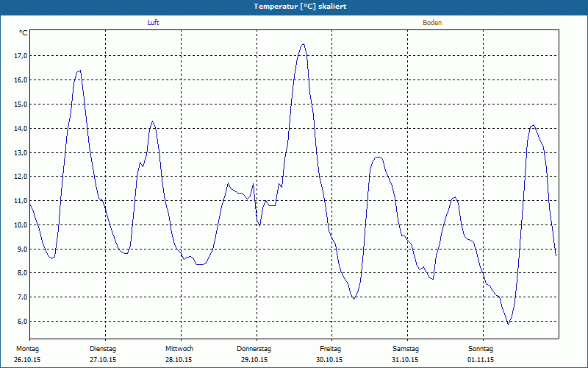Click the 'Freitag' day label

[x=330, y=349]
